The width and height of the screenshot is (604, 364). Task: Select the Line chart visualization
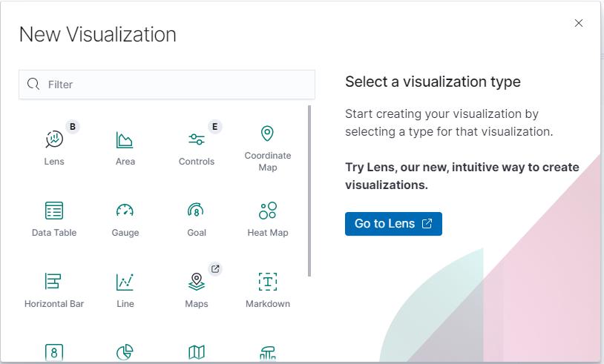[125, 288]
